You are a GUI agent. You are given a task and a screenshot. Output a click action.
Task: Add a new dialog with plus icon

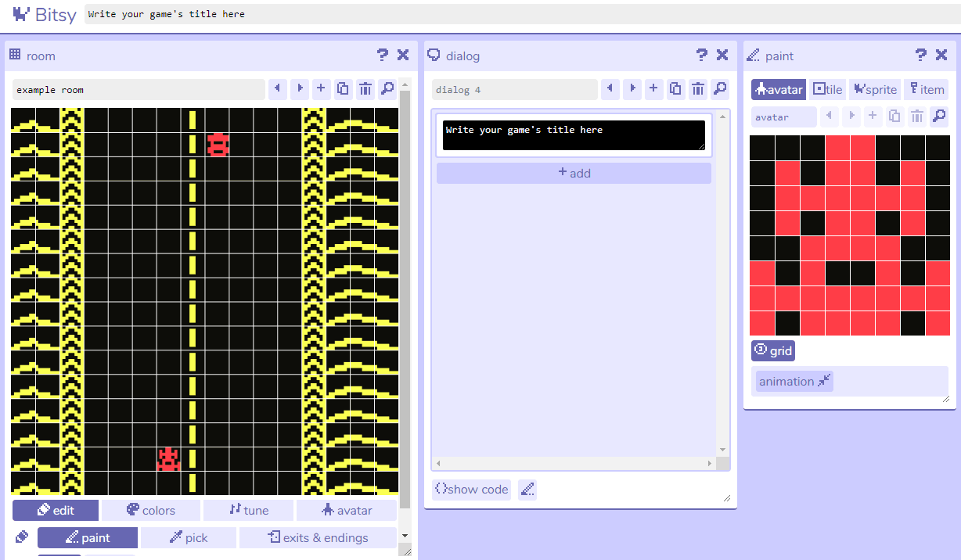(x=653, y=89)
